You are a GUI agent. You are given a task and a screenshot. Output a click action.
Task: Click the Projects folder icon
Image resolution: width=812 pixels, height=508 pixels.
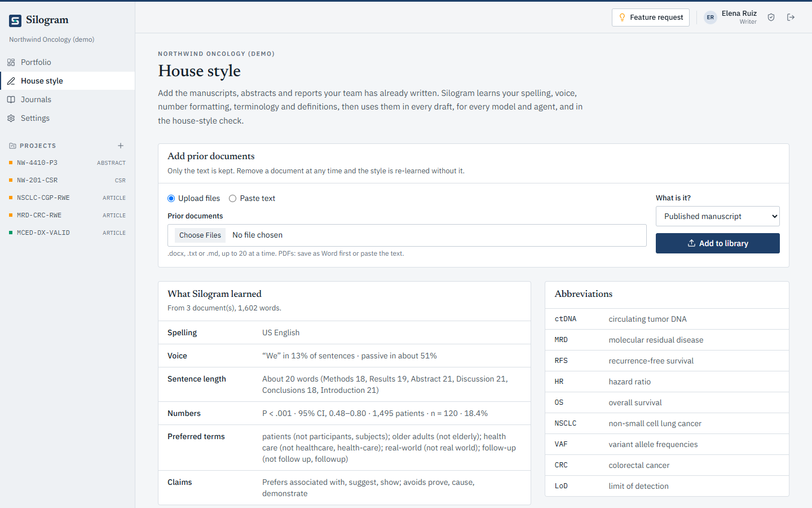point(12,146)
